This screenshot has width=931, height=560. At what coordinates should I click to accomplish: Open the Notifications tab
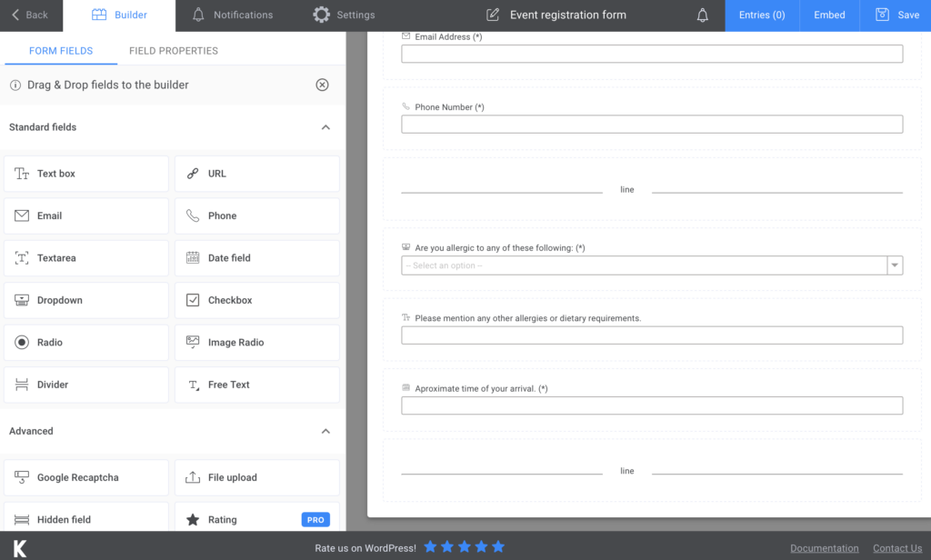click(233, 15)
